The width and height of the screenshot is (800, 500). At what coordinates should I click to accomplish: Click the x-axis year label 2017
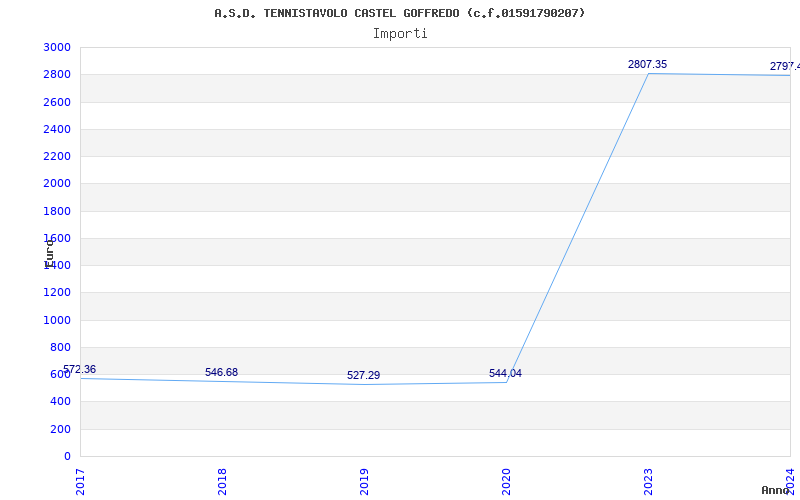coord(80,482)
